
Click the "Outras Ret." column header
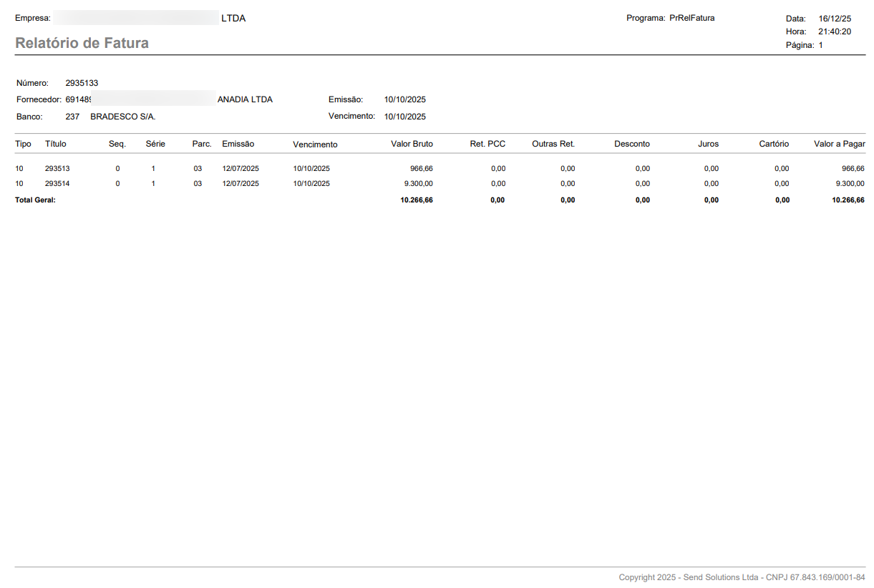point(553,144)
